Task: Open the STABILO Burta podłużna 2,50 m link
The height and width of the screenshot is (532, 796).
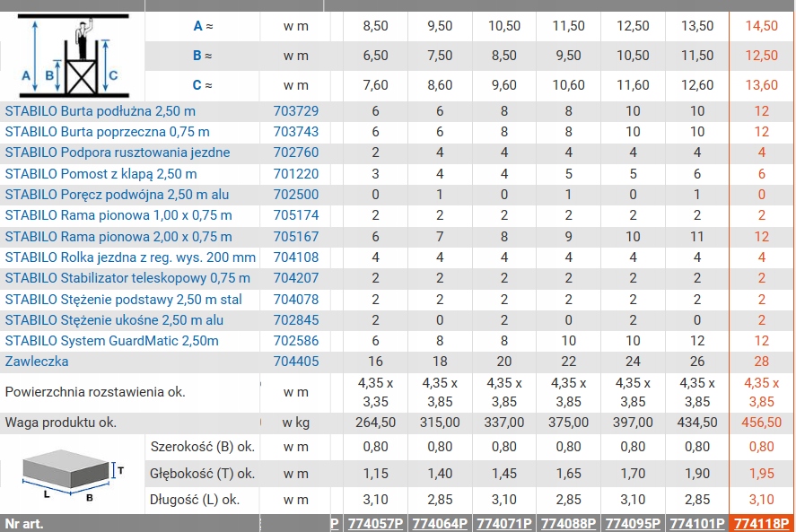Action: 100,111
